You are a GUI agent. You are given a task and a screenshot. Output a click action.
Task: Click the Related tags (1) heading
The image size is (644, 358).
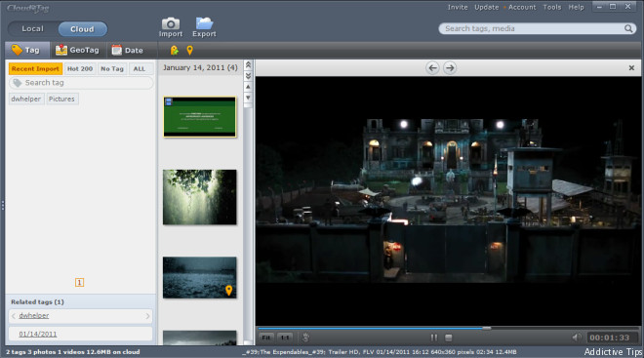(37, 301)
